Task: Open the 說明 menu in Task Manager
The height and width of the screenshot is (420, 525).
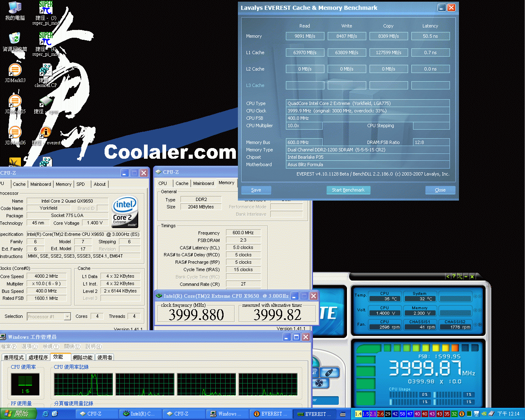Action: (x=94, y=347)
